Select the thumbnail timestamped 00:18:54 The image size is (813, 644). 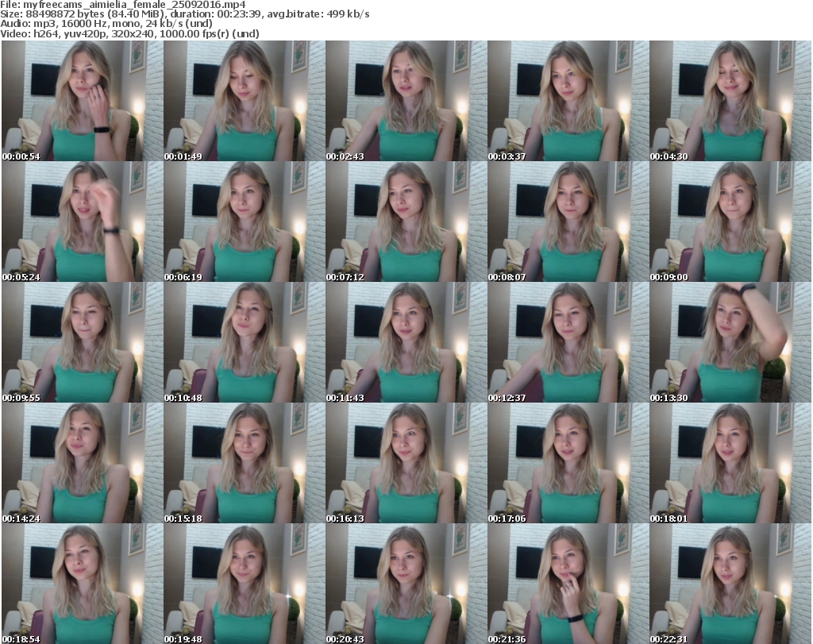(83, 584)
